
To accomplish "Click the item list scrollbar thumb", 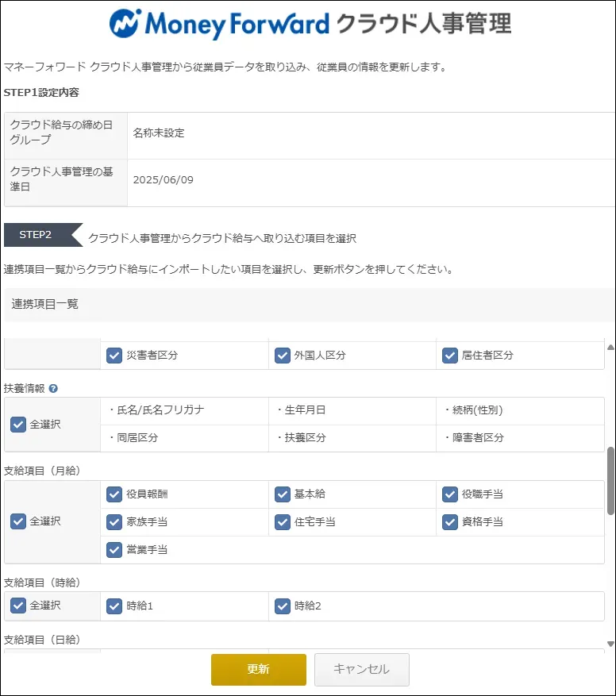I will [x=610, y=481].
